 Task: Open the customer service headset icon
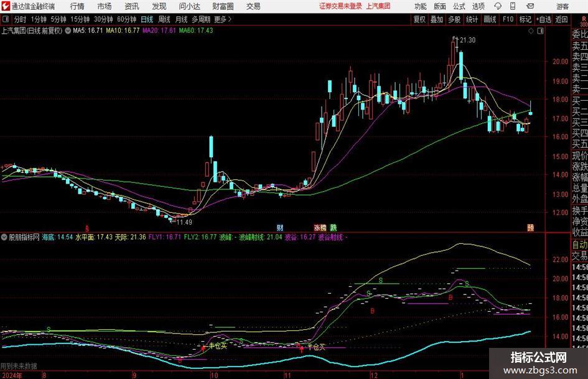(x=498, y=6)
